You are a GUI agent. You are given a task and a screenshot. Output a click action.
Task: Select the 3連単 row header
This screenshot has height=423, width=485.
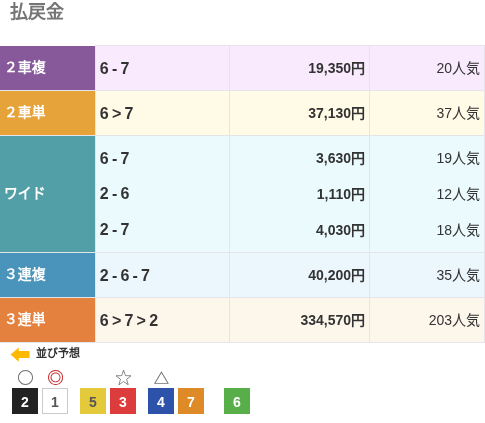point(47,320)
